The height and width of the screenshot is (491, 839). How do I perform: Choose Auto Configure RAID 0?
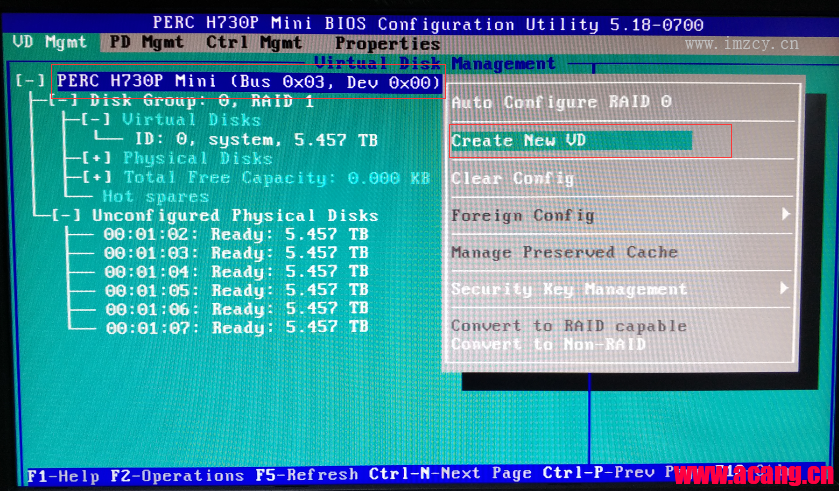point(561,102)
